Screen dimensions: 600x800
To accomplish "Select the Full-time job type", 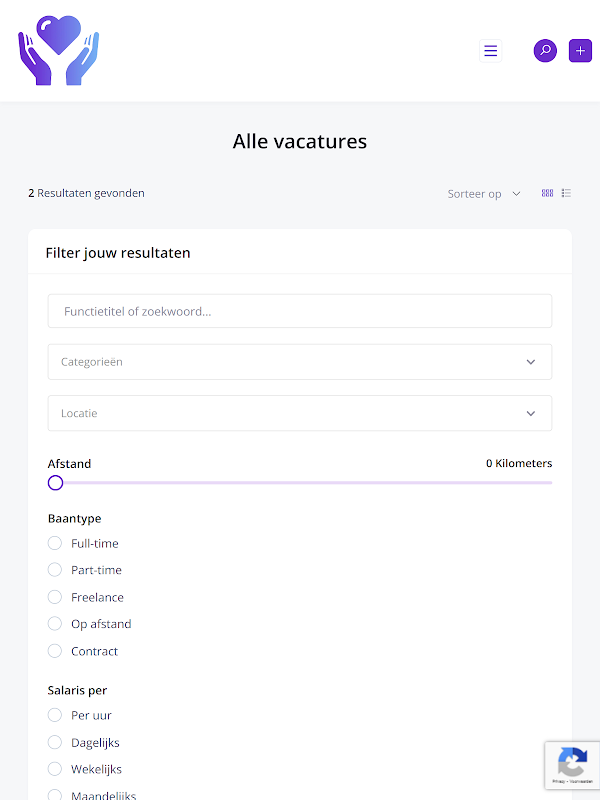I will [55, 543].
